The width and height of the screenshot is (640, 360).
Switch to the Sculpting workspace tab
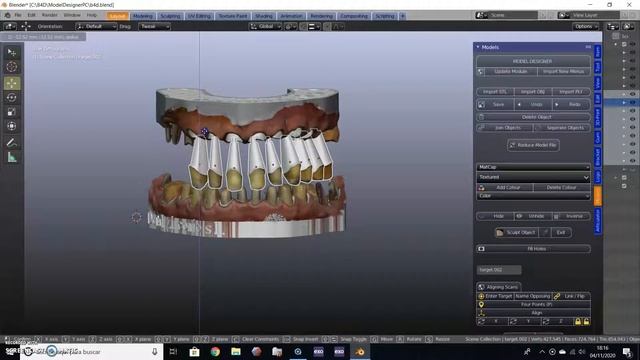(170, 16)
